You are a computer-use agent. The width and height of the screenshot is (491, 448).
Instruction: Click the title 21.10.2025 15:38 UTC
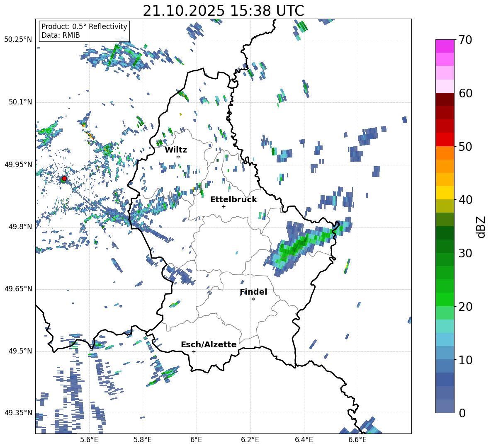point(224,11)
